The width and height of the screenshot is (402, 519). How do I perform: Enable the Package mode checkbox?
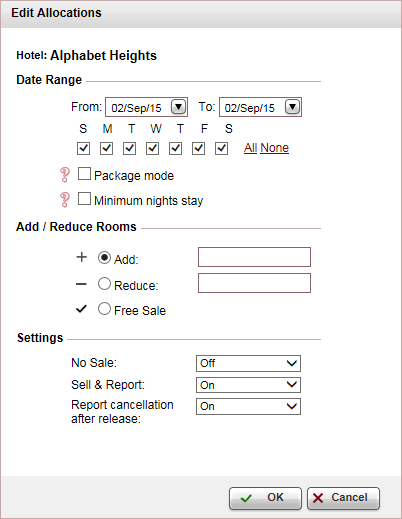tap(84, 174)
